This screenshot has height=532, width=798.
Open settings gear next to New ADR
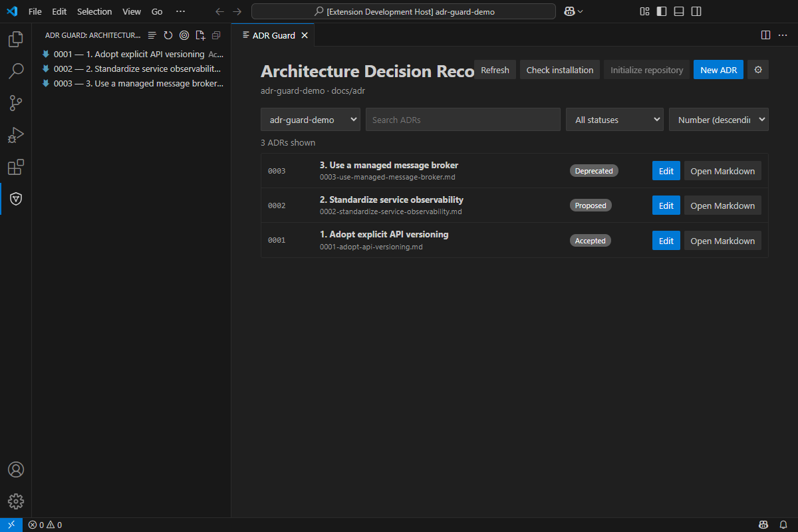(x=758, y=70)
